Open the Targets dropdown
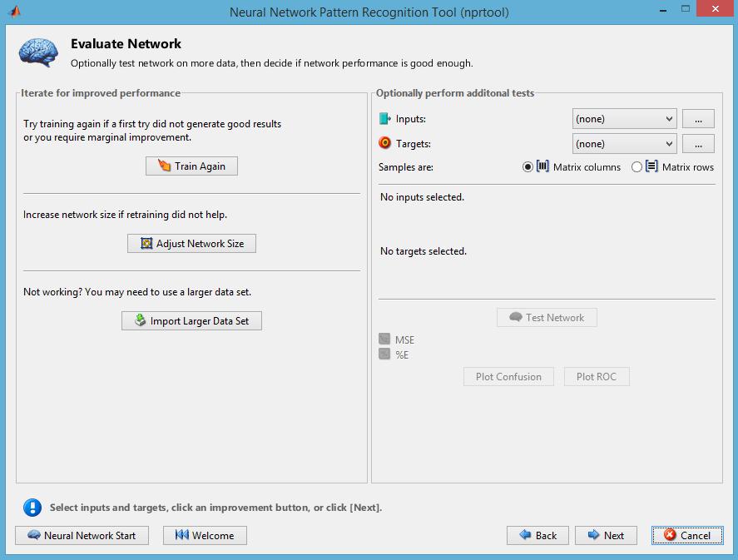Viewport: 738px width, 560px height. pyautogui.click(x=624, y=143)
